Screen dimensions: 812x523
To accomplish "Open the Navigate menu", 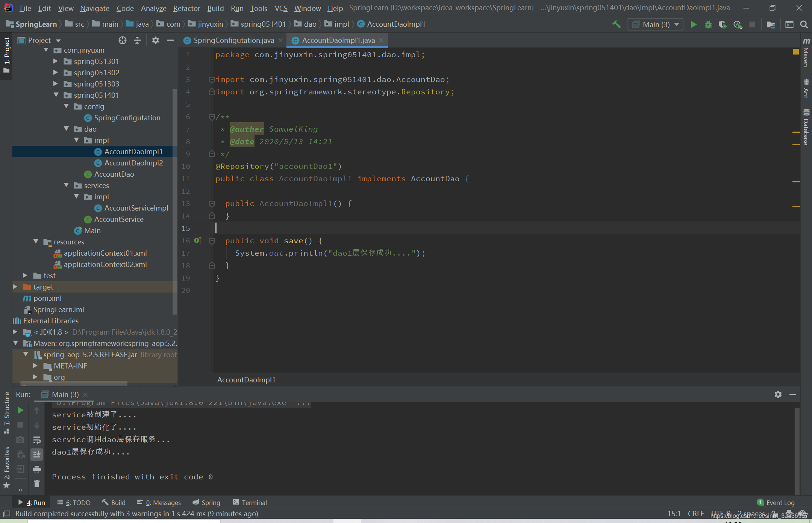I will pyautogui.click(x=95, y=8).
